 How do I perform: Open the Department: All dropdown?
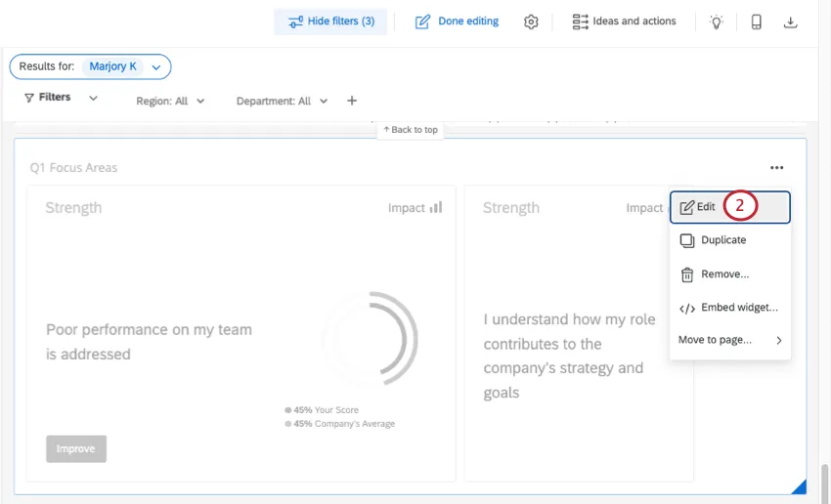point(282,101)
